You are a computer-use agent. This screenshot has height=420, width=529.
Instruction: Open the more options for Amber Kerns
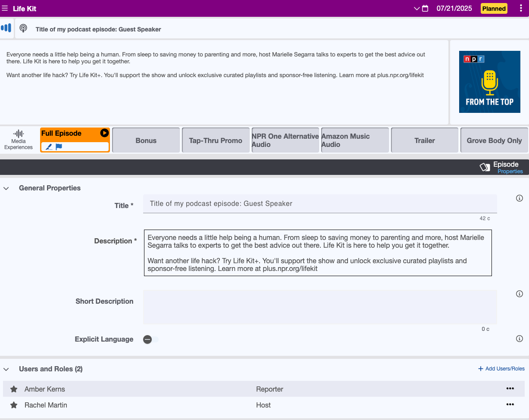pyautogui.click(x=510, y=389)
